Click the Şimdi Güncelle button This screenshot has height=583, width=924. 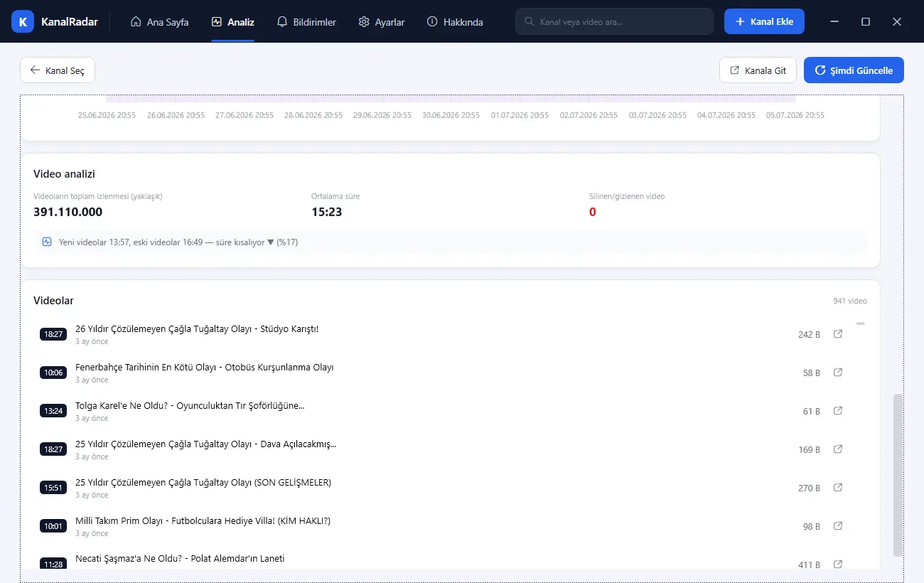point(854,70)
